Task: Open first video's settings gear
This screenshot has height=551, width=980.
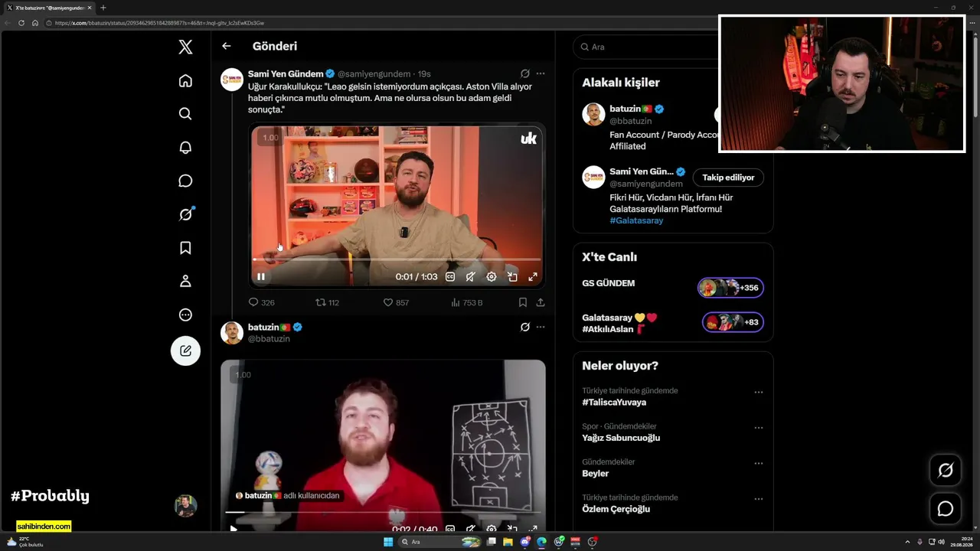Action: click(492, 277)
